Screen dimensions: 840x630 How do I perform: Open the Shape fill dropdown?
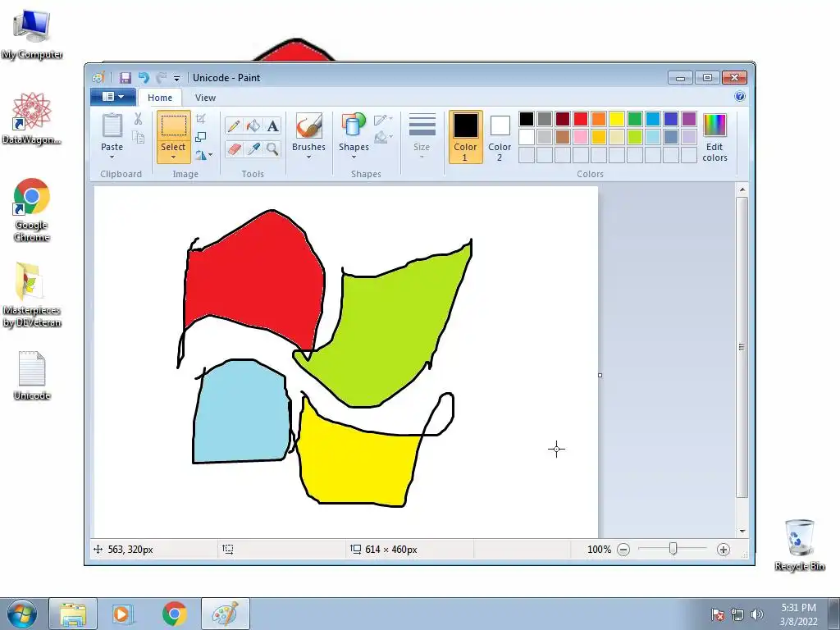click(x=383, y=138)
